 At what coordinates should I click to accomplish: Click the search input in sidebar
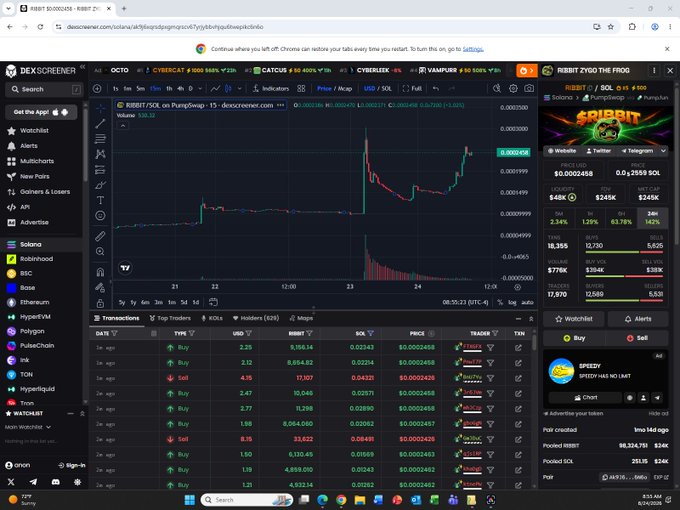pyautogui.click(x=44, y=89)
